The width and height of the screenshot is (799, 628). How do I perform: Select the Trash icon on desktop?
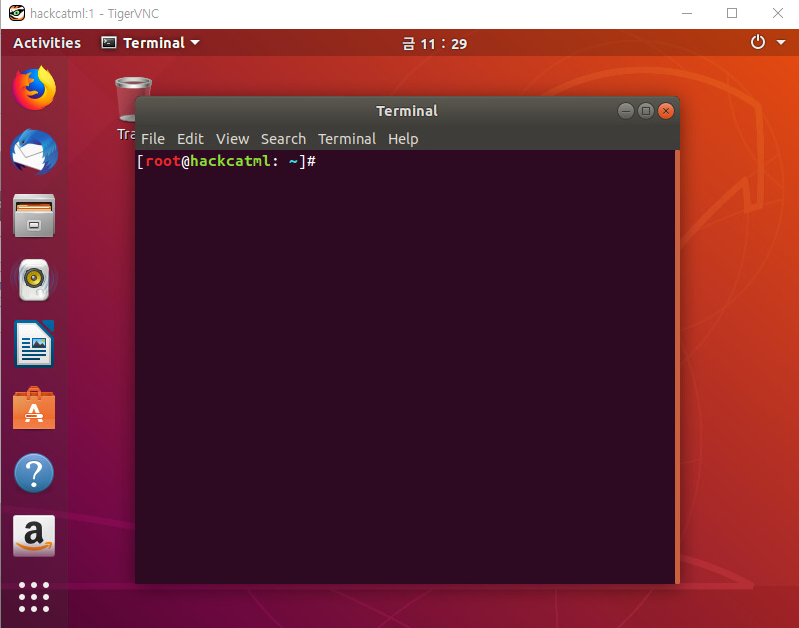click(126, 108)
